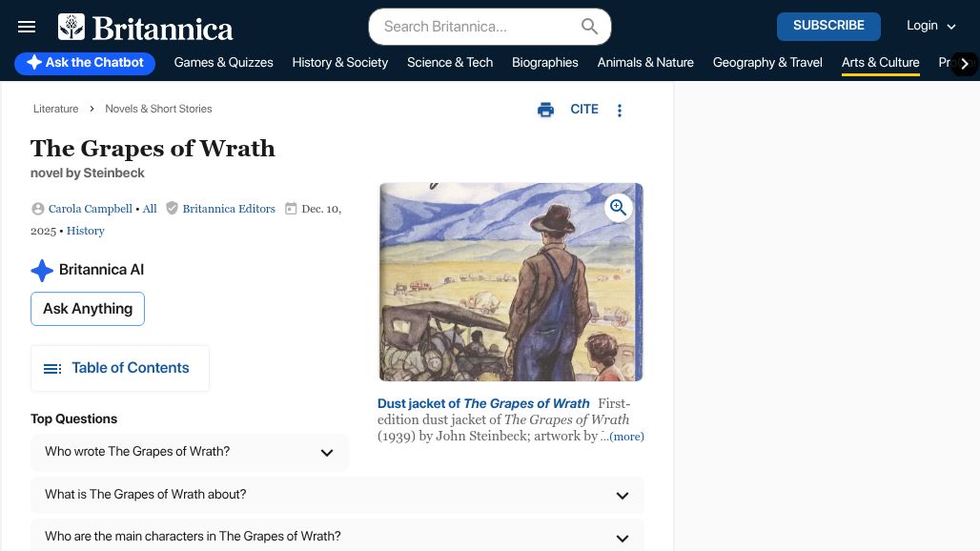Click the Britannica AI star icon

pyautogui.click(x=42, y=270)
